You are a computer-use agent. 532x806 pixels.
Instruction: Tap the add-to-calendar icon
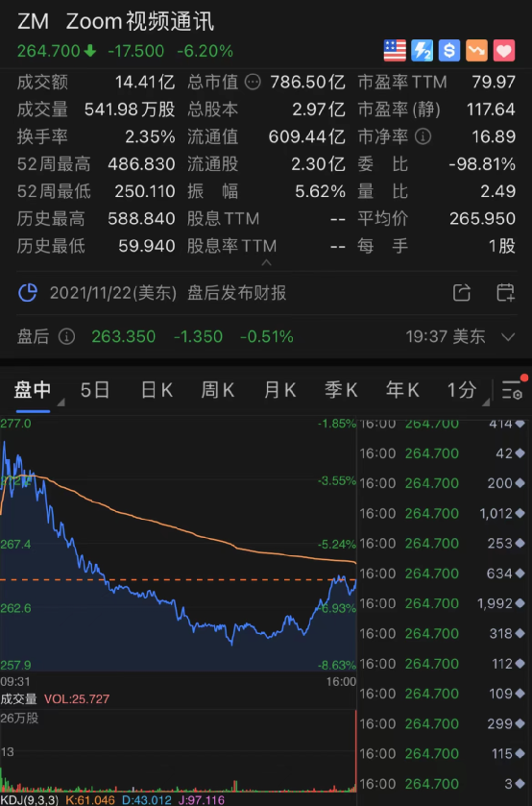point(505,293)
